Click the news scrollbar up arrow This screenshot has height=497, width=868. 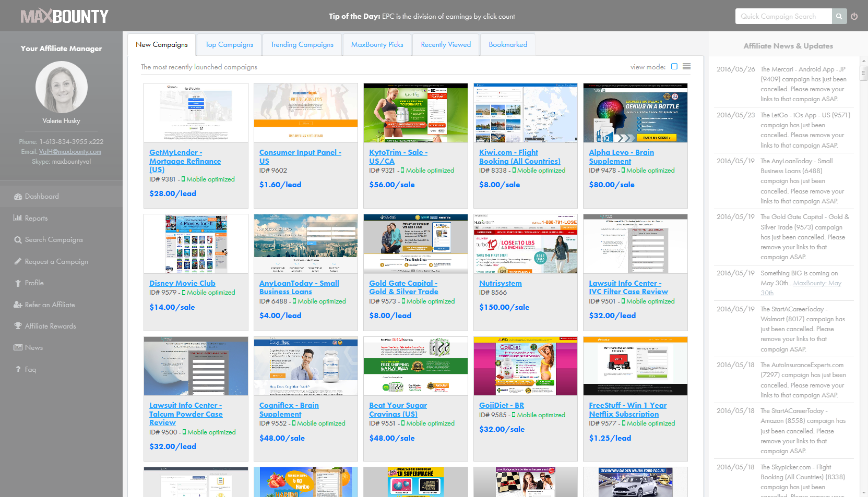[863, 62]
